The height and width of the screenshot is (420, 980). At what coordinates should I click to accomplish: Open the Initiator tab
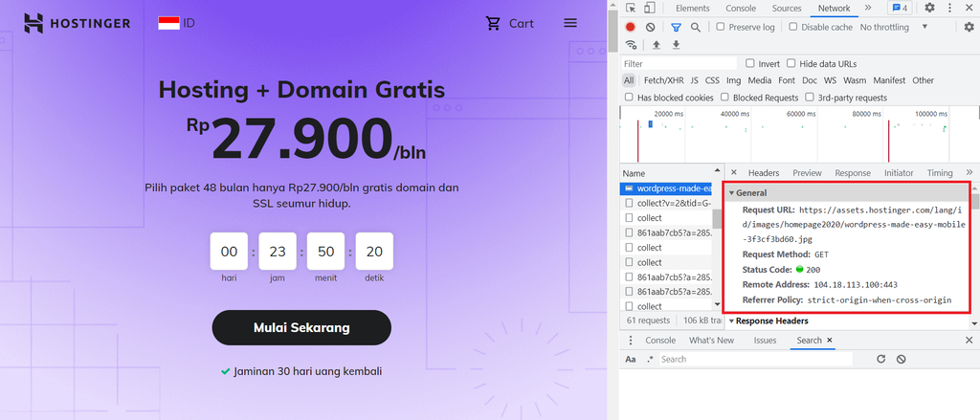[x=899, y=172]
